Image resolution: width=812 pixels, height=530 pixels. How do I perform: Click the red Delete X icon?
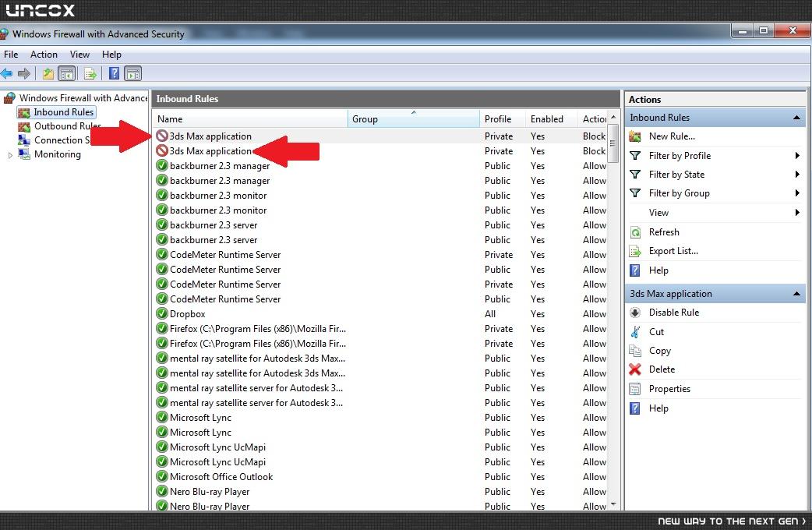click(x=635, y=369)
